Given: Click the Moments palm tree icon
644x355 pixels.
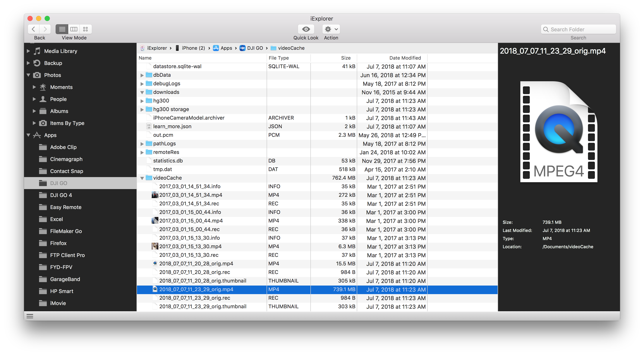Looking at the screenshot, I should [43, 87].
